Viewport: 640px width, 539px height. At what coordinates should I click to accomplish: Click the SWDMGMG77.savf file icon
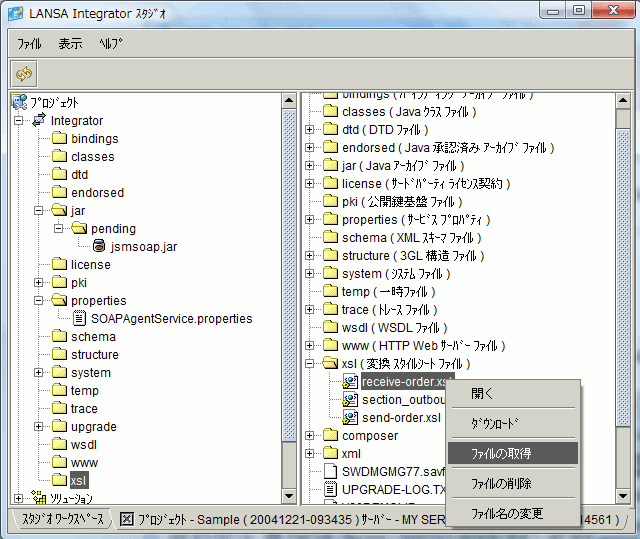(x=330, y=471)
